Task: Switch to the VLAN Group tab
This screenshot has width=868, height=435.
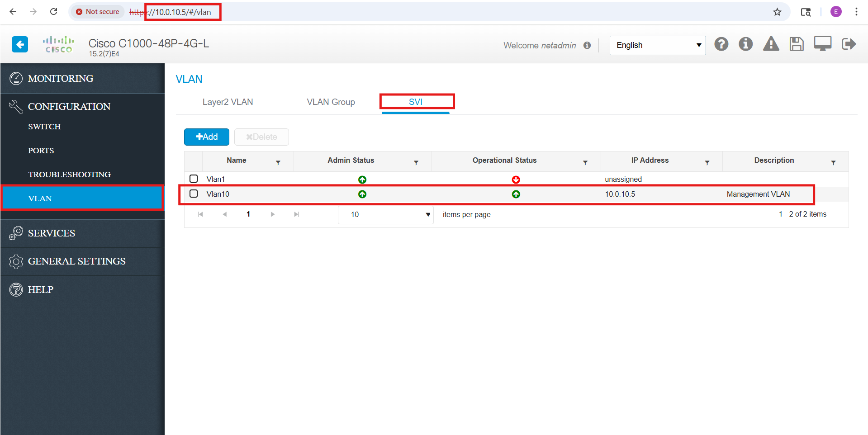Action: (331, 102)
